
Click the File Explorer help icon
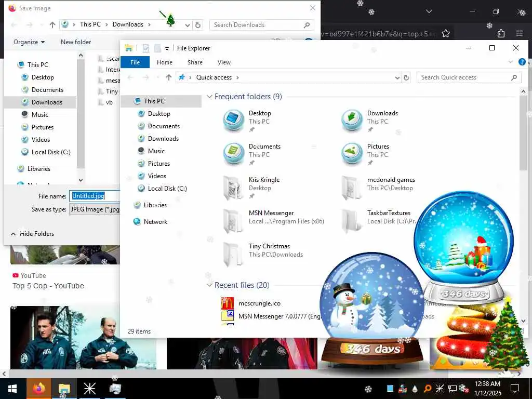[522, 62]
